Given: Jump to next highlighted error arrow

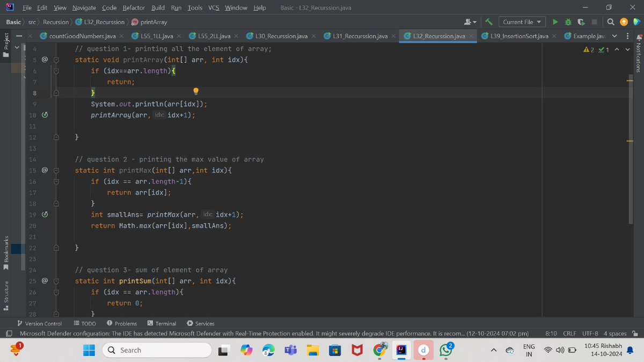Looking at the screenshot, I should 627,49.
